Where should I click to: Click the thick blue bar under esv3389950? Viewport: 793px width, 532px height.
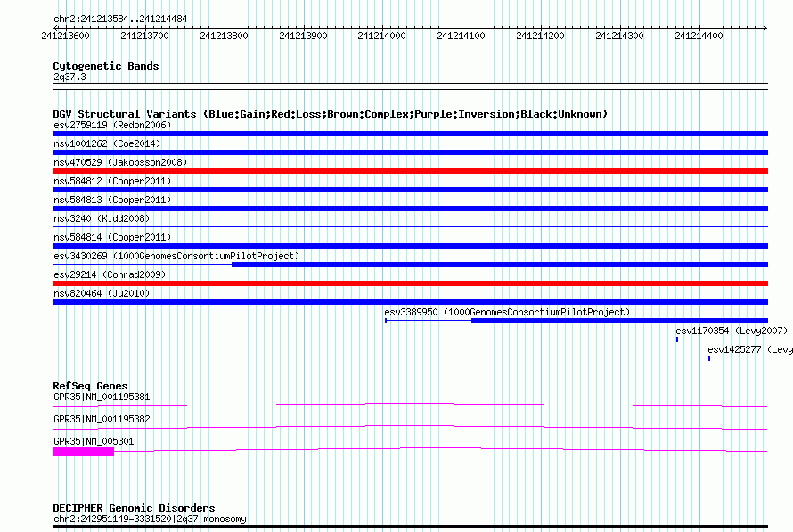(x=619, y=321)
